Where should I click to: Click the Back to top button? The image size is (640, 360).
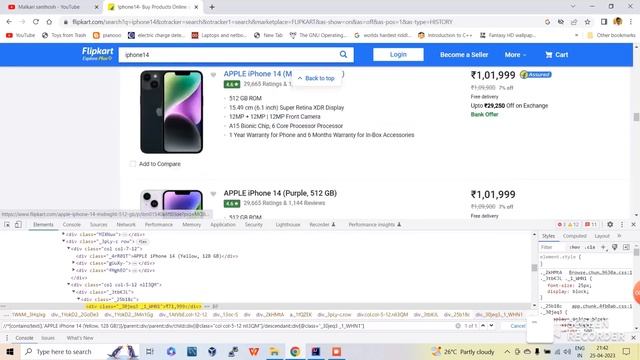pos(317,78)
